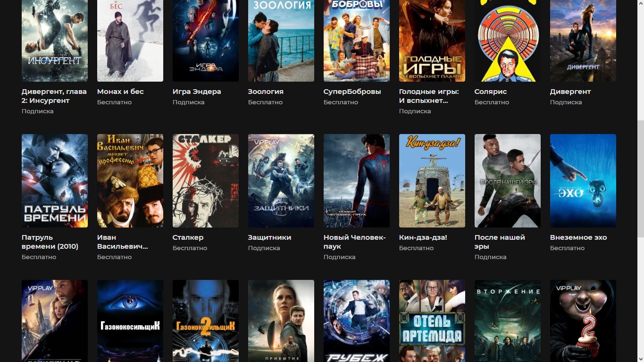Click Бесплатно label under Внеземное эхо

click(567, 248)
